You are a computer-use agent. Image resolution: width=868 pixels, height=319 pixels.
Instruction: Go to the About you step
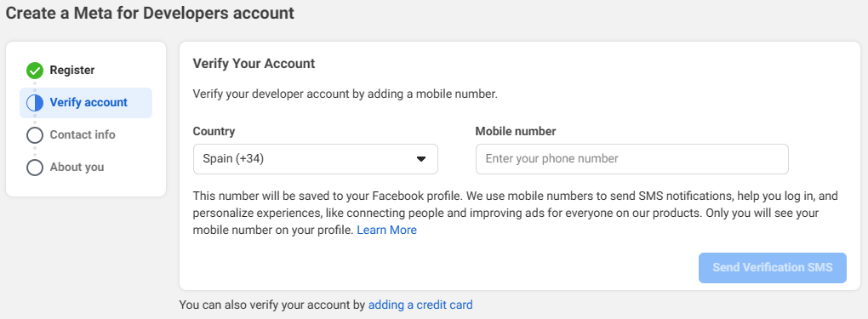[77, 168]
